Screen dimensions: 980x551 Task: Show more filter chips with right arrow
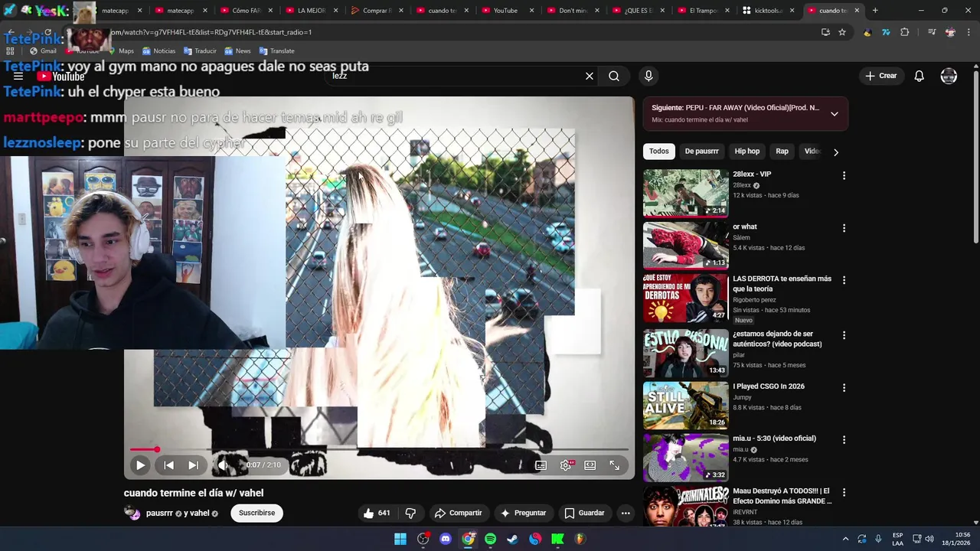[836, 152]
